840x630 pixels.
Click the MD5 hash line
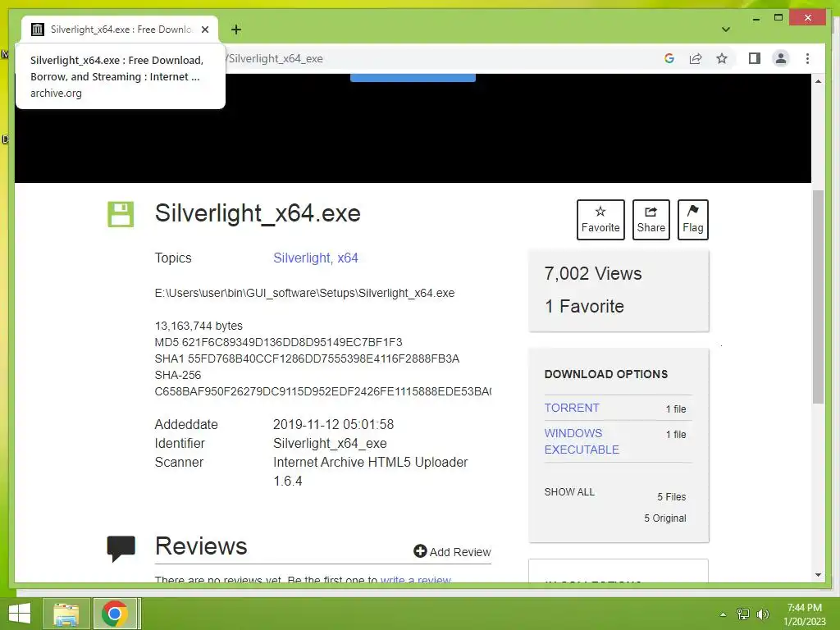[279, 342]
